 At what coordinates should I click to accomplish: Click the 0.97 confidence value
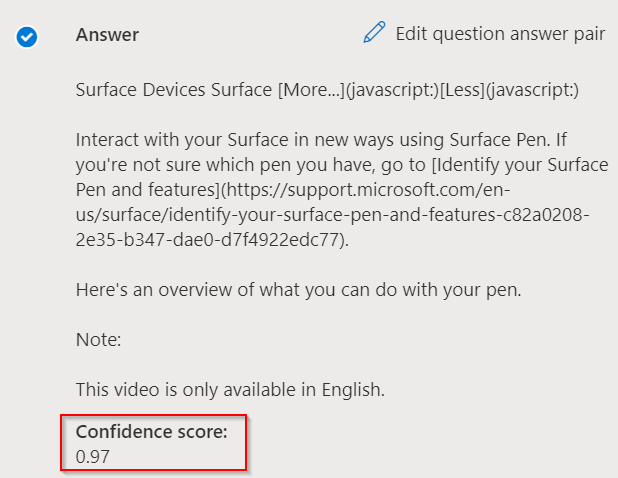coord(92,457)
